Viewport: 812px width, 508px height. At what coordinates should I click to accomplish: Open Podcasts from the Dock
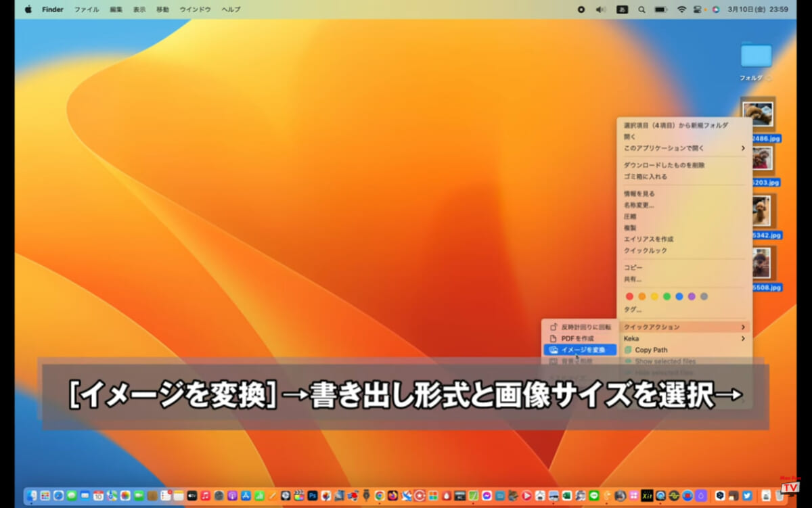click(231, 496)
